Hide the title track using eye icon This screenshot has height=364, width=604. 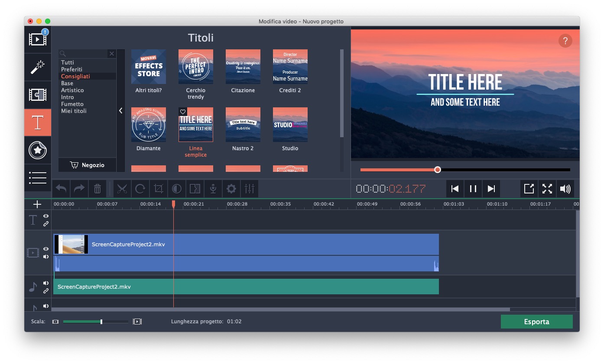click(x=46, y=216)
